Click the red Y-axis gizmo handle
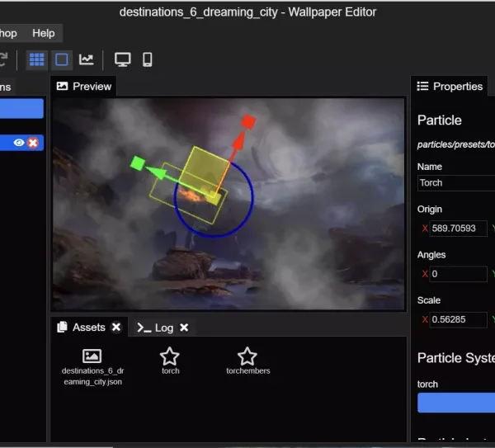Image resolution: width=495 pixels, height=448 pixels. [x=247, y=122]
